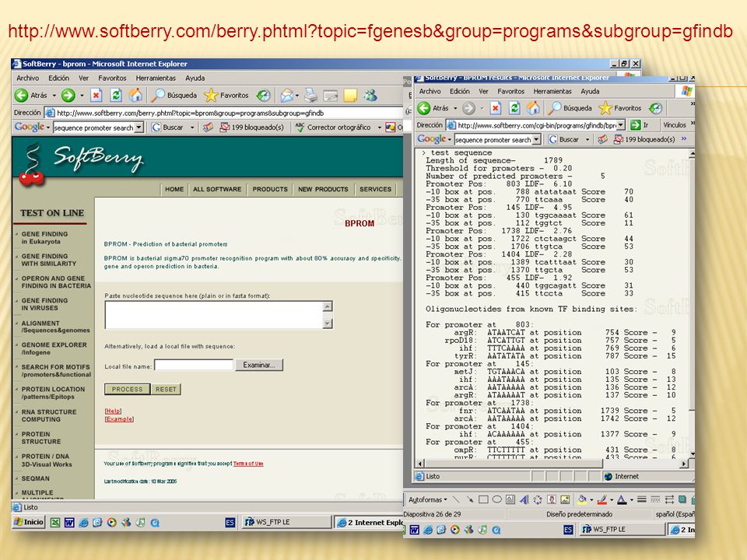Go to ALL SOFTWARE in the SoftBerry nav bar
This screenshot has height=560, width=747.
coord(217,189)
